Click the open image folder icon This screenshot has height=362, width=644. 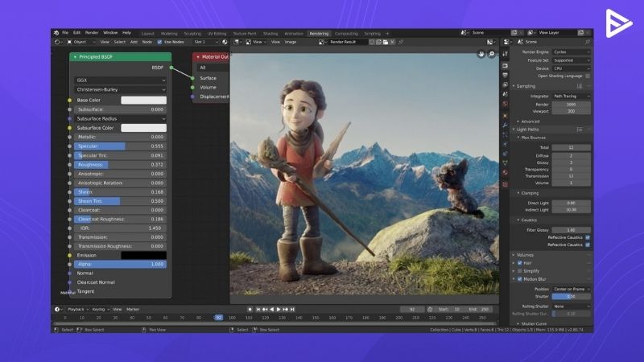(386, 42)
